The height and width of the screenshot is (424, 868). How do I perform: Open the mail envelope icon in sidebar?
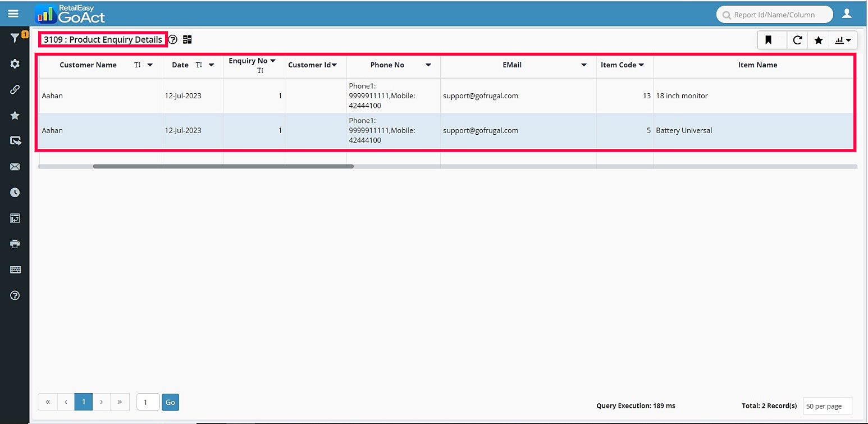15,167
